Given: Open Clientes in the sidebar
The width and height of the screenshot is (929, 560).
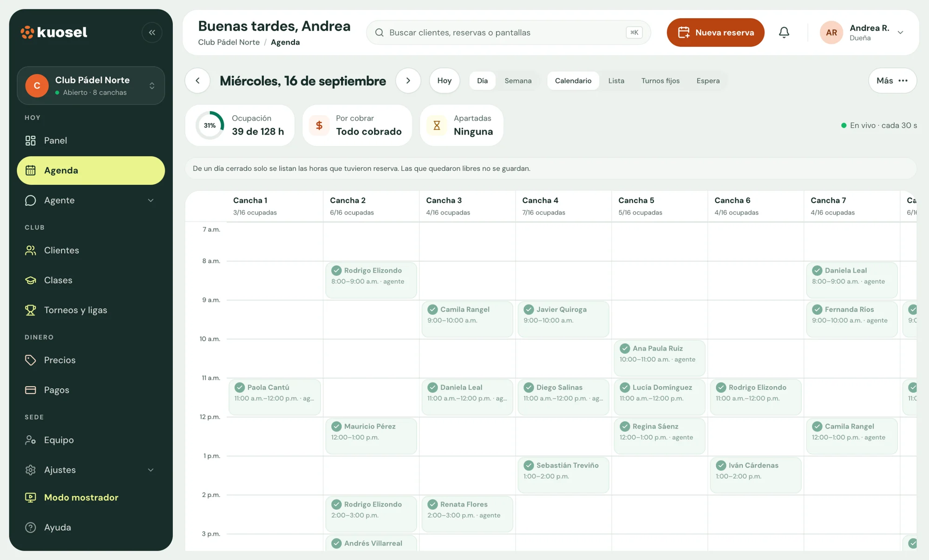Looking at the screenshot, I should (x=91, y=250).
